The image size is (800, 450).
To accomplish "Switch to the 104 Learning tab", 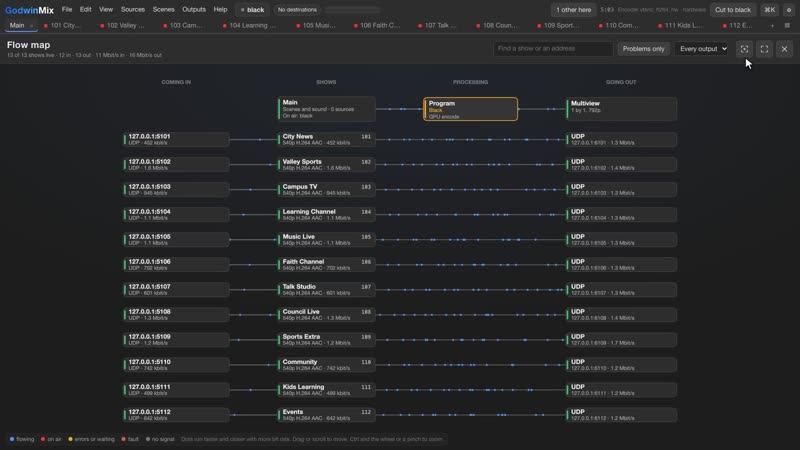I will [x=250, y=26].
